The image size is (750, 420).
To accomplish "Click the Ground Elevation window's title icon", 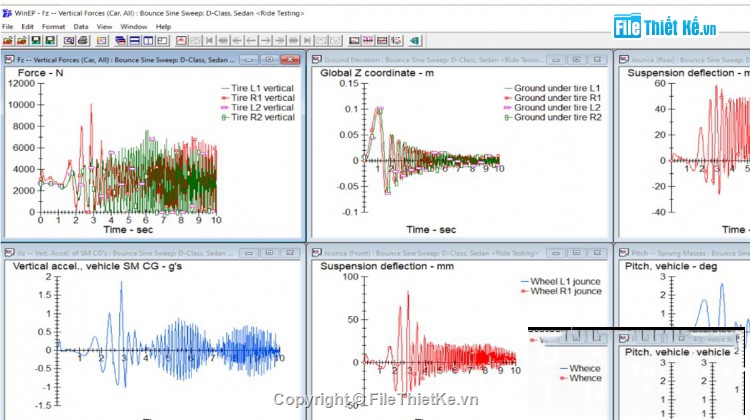I will (x=316, y=60).
